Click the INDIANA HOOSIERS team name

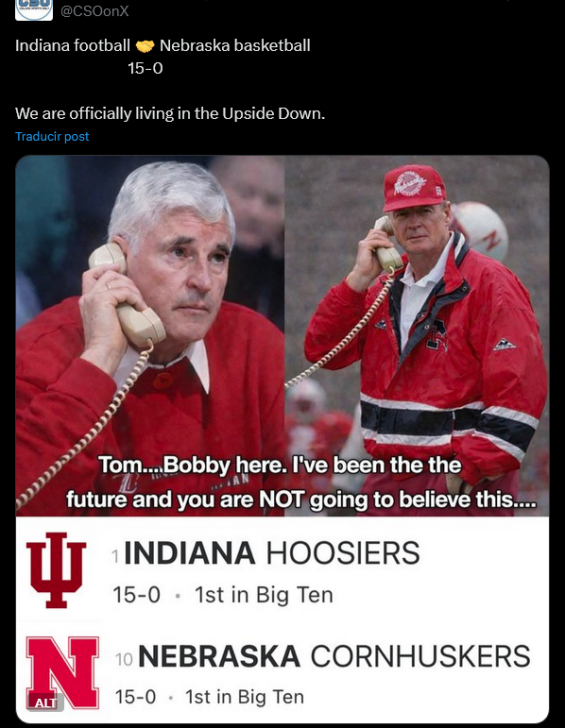(272, 553)
